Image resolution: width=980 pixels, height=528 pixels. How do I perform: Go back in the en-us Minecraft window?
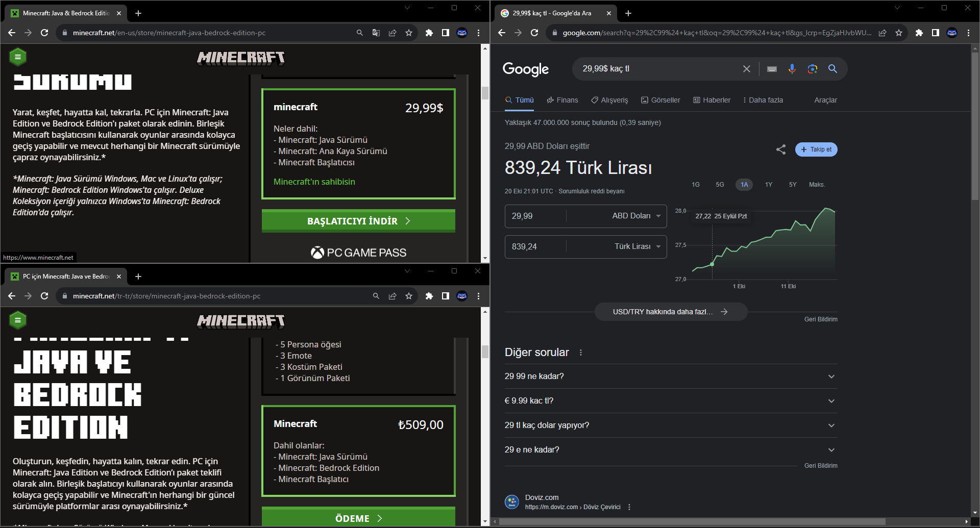click(x=12, y=33)
